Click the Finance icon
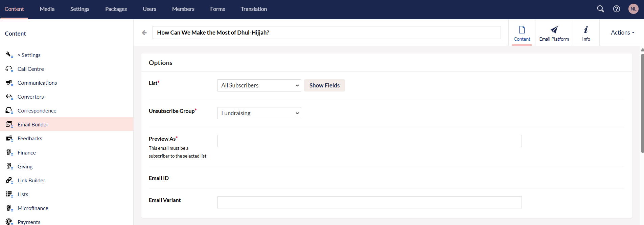The height and width of the screenshot is (225, 644). tap(9, 152)
